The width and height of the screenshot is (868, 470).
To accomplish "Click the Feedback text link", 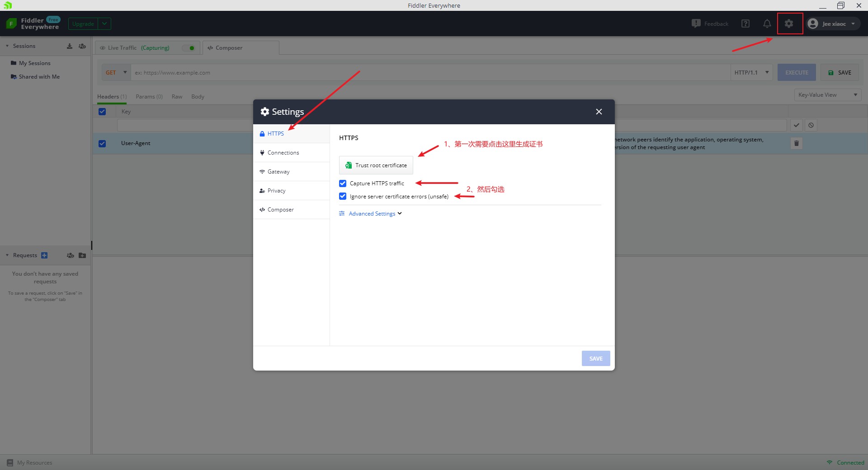I will click(716, 24).
